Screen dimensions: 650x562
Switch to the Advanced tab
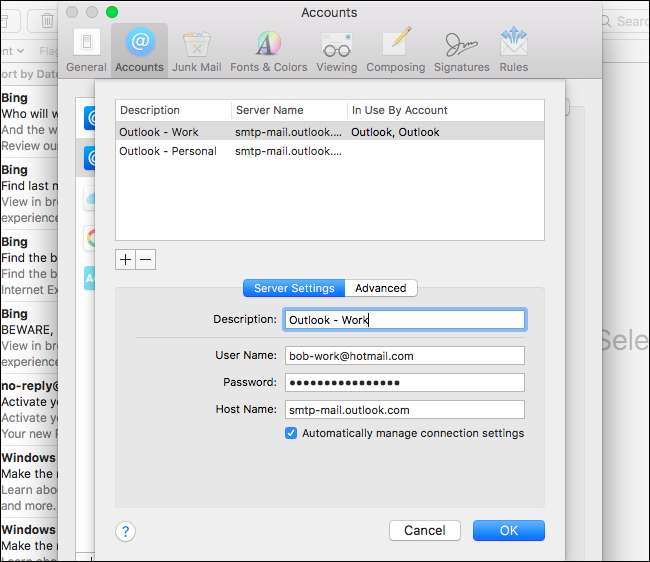tap(380, 288)
